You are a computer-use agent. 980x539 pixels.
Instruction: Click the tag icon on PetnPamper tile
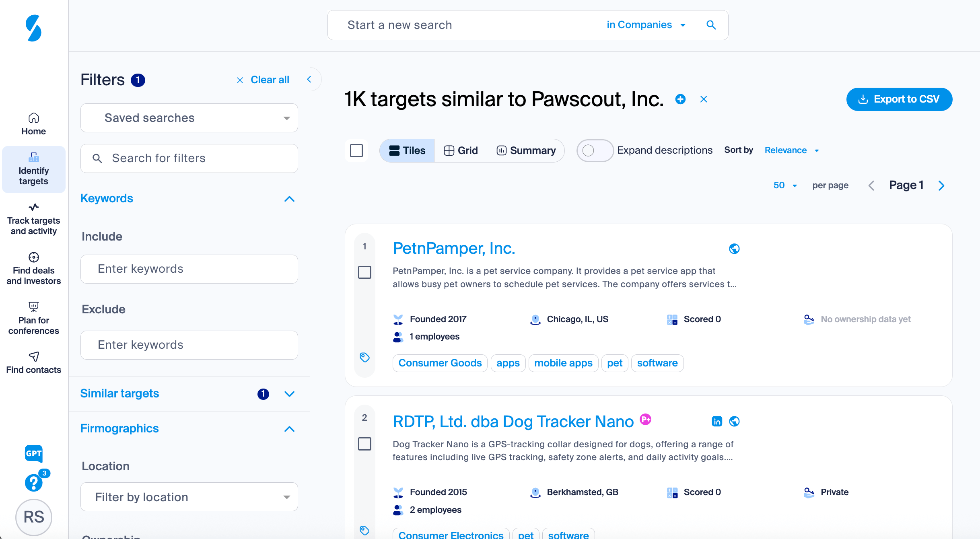coord(364,357)
